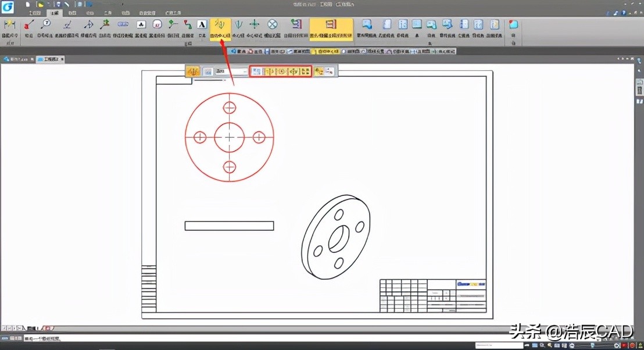Screen dimensions: 644x350
Task: Select the rectangular front view in drawing
Action: [229, 226]
